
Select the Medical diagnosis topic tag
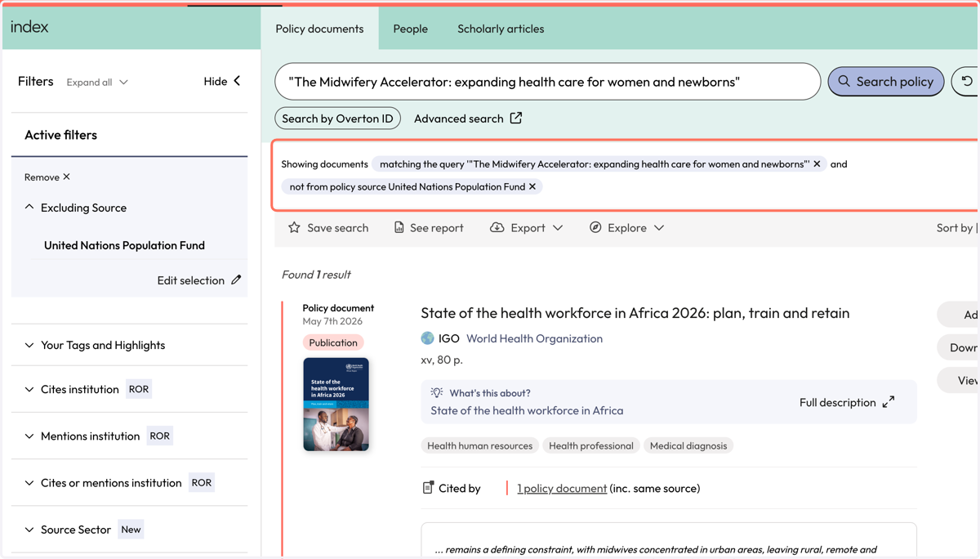[x=688, y=445]
